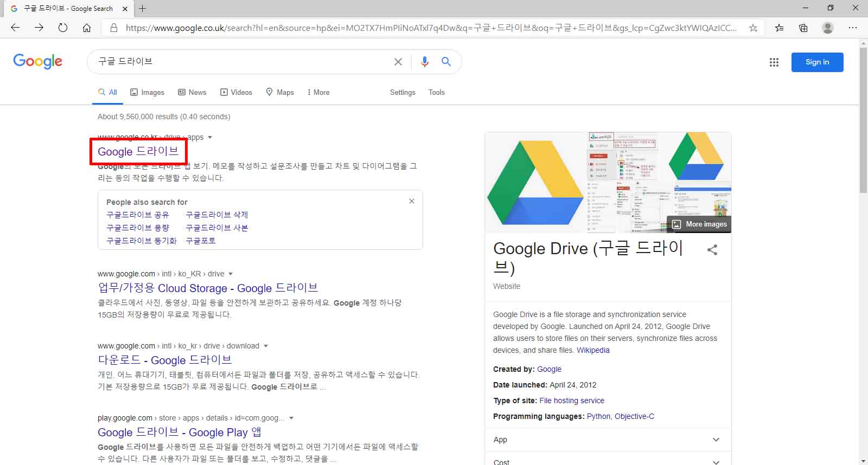Click related search 구글포토
This screenshot has width=868, height=465.
pos(201,241)
